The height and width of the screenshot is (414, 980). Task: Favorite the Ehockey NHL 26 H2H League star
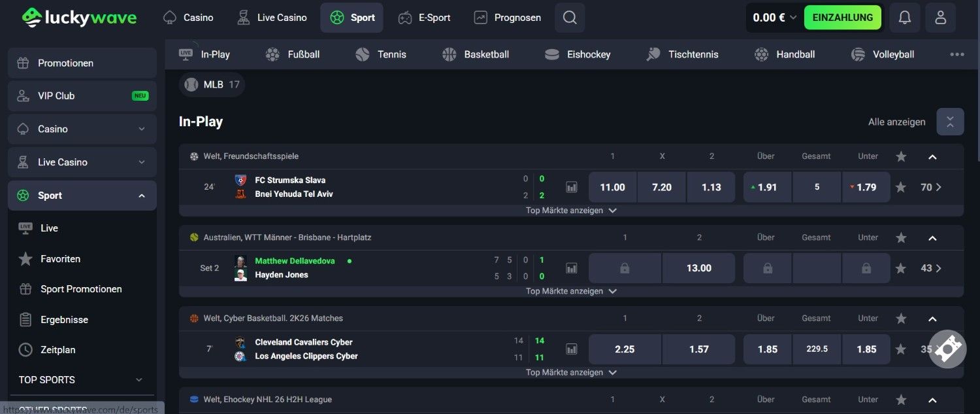(901, 400)
